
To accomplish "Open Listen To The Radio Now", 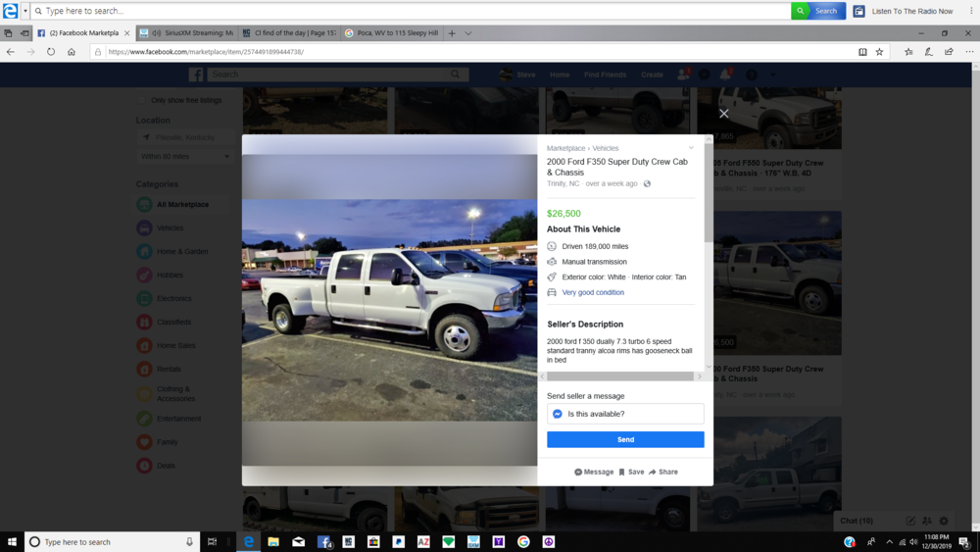I will pyautogui.click(x=904, y=11).
